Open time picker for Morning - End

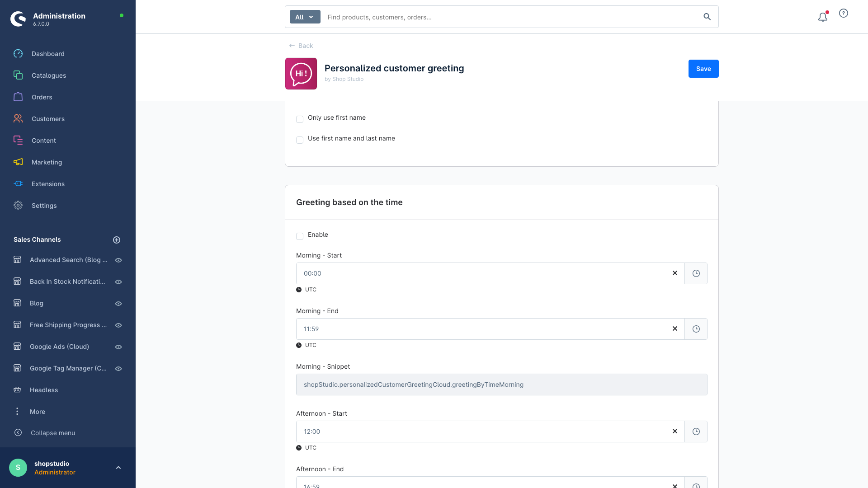(x=696, y=329)
